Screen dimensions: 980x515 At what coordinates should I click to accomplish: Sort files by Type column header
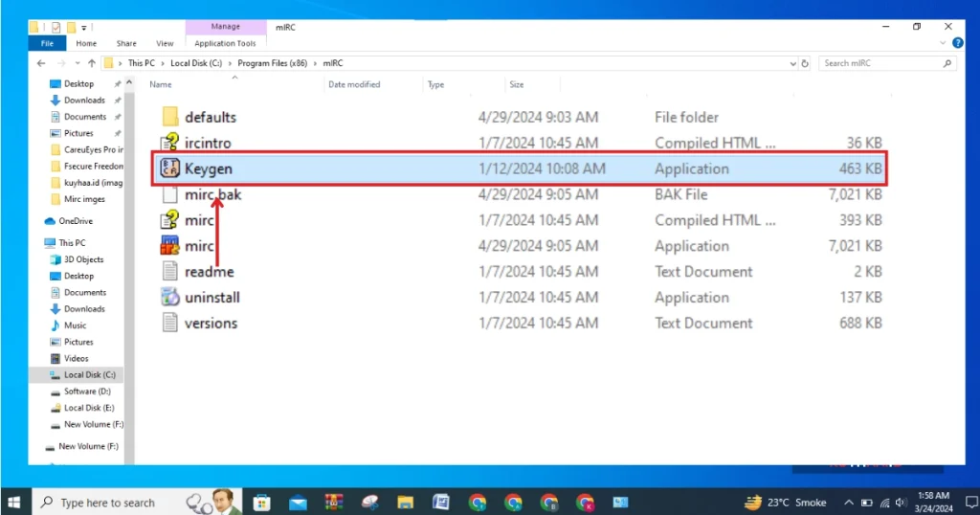tap(435, 84)
